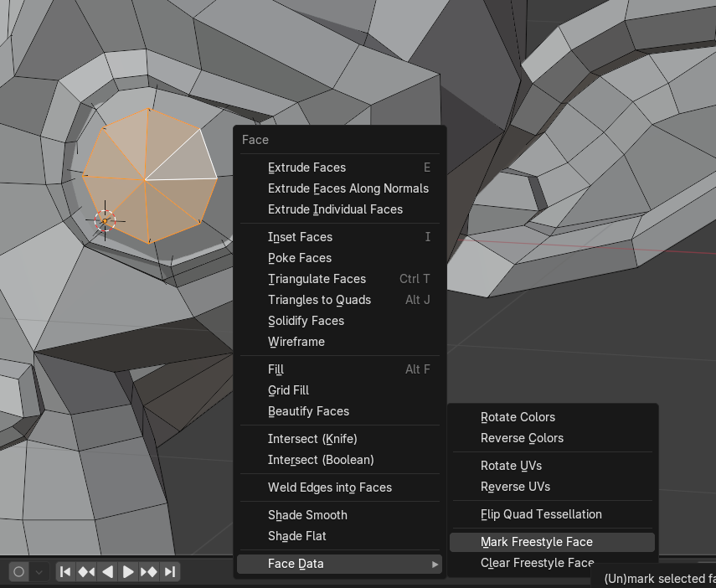
Task: Select Reverse UVs
Action: [552, 487]
